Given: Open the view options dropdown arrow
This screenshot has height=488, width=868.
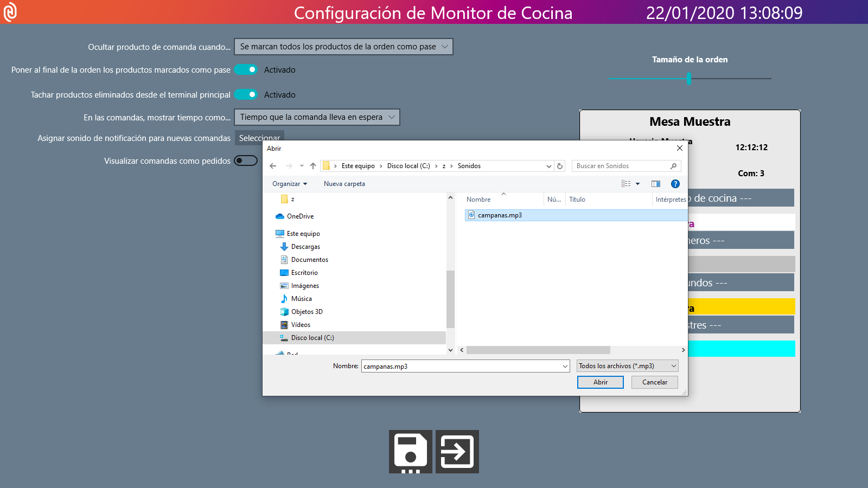Looking at the screenshot, I should [x=637, y=184].
